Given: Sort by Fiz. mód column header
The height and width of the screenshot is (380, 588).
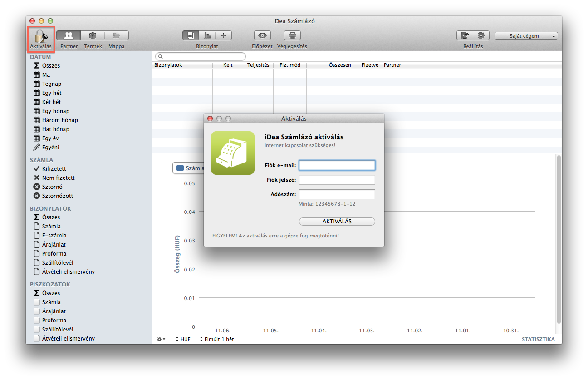Looking at the screenshot, I should [290, 65].
